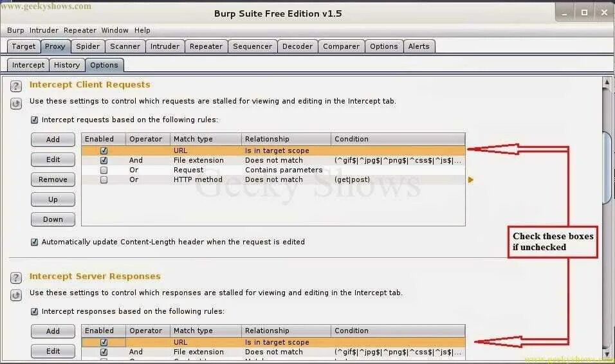Click the response table 'Relationship' column header
This screenshot has width=615, height=364.
point(286,331)
